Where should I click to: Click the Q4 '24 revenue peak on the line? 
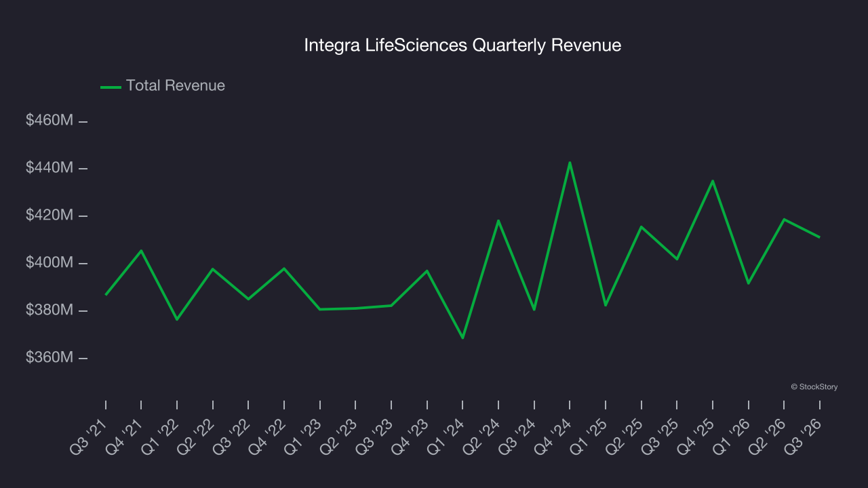[x=570, y=163]
